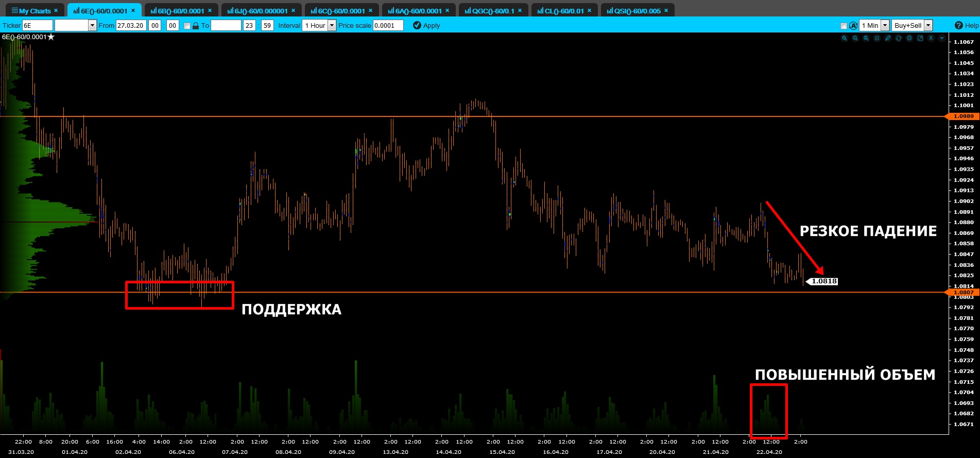The image size is (980, 458).
Task: Switch to the 6A()-60/0.0001 tab
Action: (x=419, y=11)
